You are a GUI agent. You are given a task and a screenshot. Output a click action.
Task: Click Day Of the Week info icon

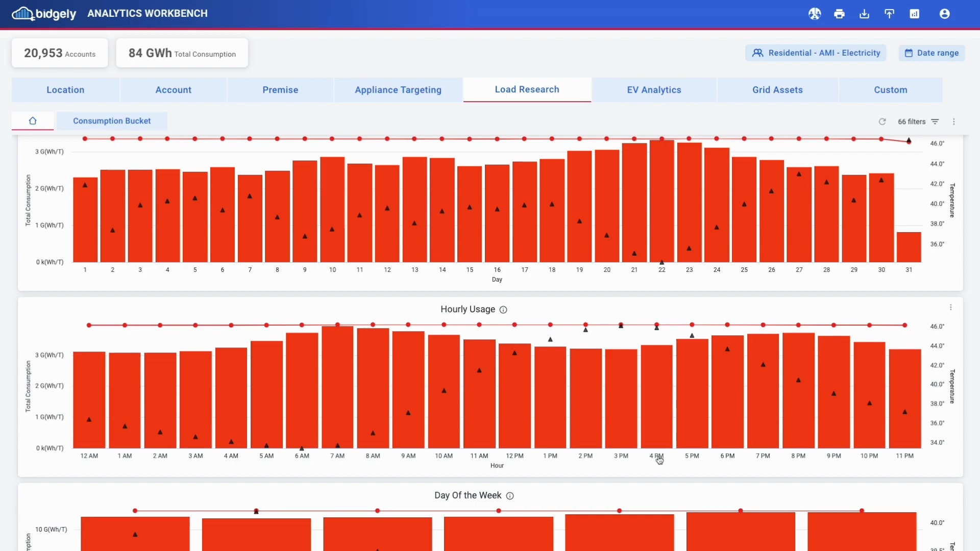click(x=510, y=496)
